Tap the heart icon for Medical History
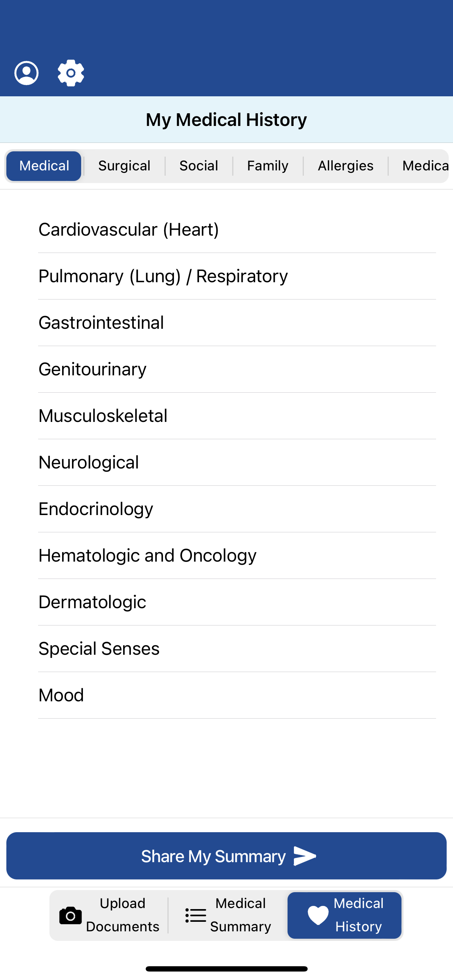Viewport: 453px width, 980px height. 318,915
